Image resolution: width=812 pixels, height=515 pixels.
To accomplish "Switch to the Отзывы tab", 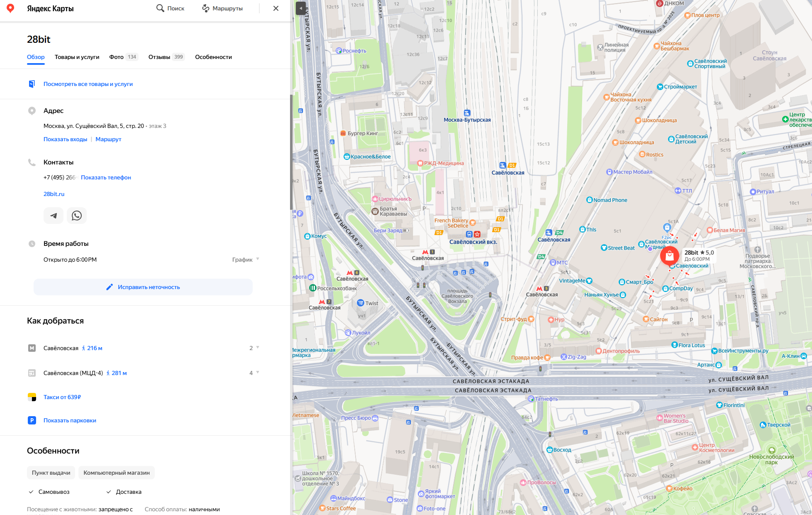I will click(159, 57).
